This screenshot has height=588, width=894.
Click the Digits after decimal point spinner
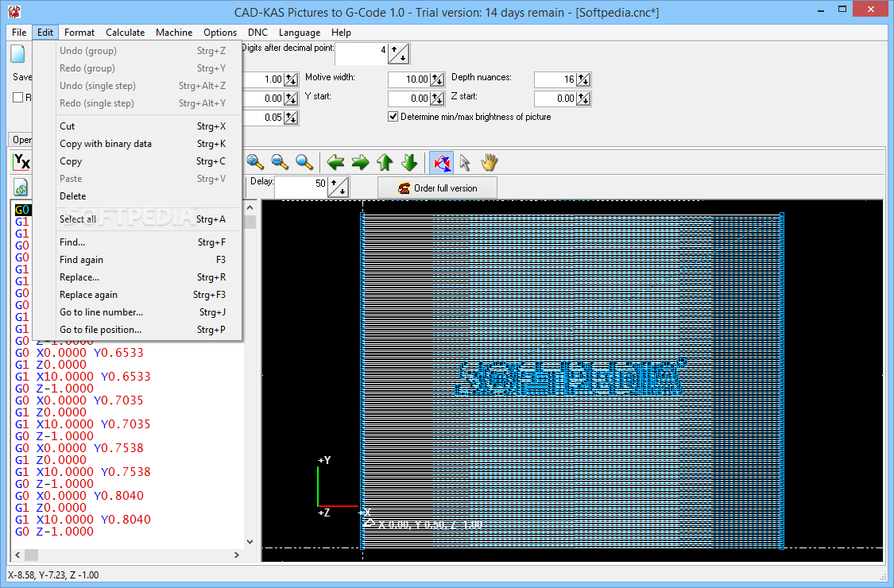point(399,53)
